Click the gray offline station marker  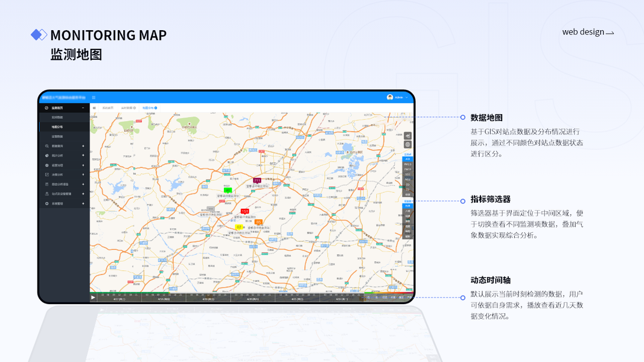tap(211, 209)
